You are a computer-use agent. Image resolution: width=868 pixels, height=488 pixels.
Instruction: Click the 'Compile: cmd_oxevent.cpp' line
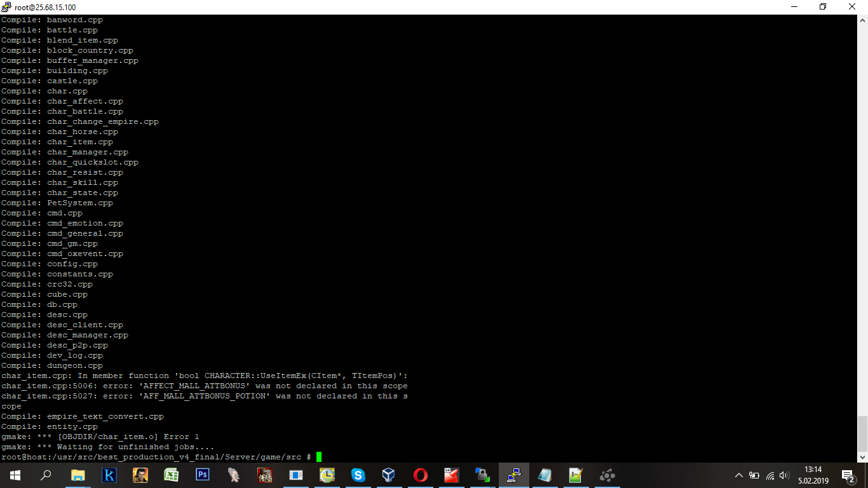coord(62,254)
